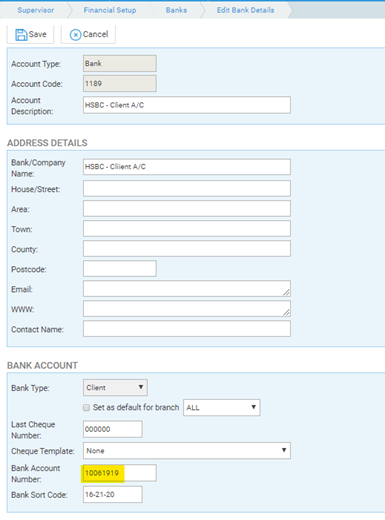
Task: Click the Cancel circle-x icon
Action: [75, 35]
